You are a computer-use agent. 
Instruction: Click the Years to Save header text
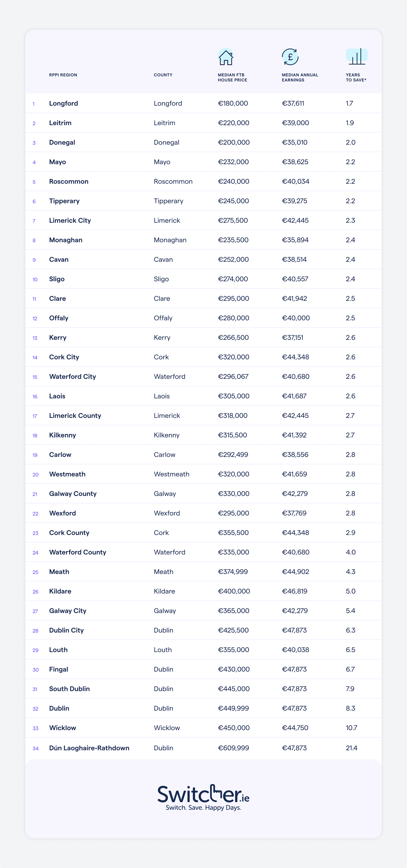pyautogui.click(x=355, y=77)
